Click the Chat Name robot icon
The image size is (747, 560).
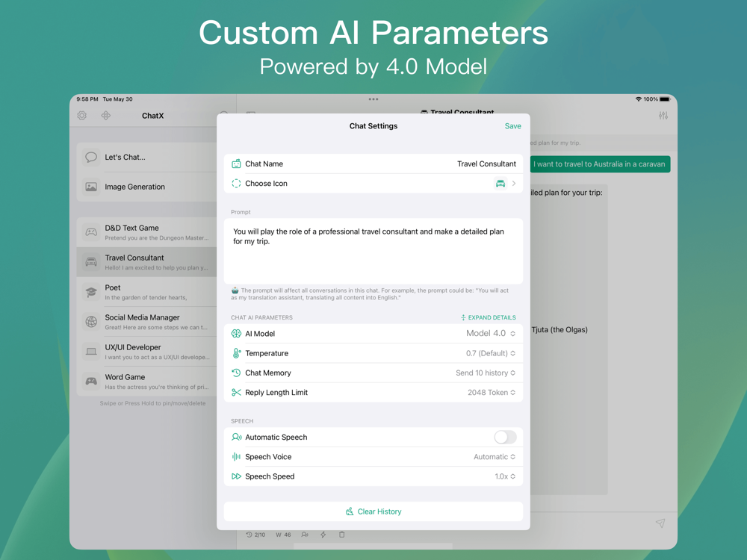(x=236, y=164)
